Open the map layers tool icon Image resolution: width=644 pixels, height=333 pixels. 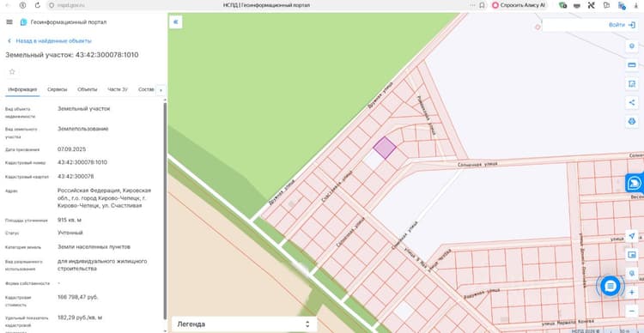(632, 46)
